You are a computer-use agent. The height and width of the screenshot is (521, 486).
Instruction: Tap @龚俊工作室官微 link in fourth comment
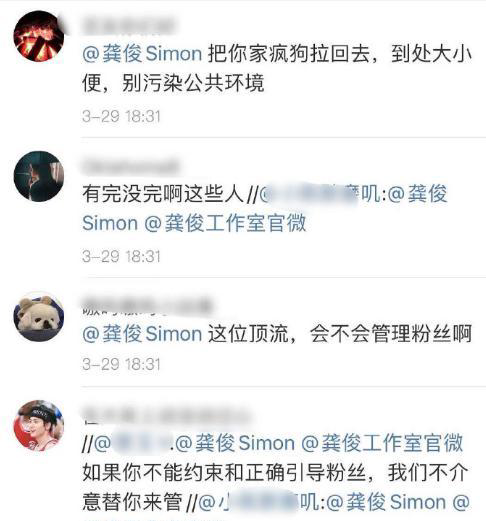(382, 443)
